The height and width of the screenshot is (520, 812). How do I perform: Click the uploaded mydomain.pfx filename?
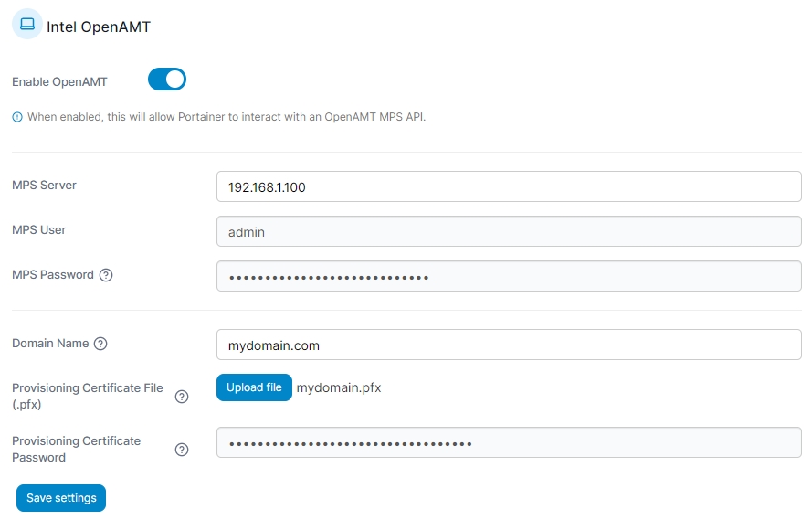pyautogui.click(x=339, y=387)
